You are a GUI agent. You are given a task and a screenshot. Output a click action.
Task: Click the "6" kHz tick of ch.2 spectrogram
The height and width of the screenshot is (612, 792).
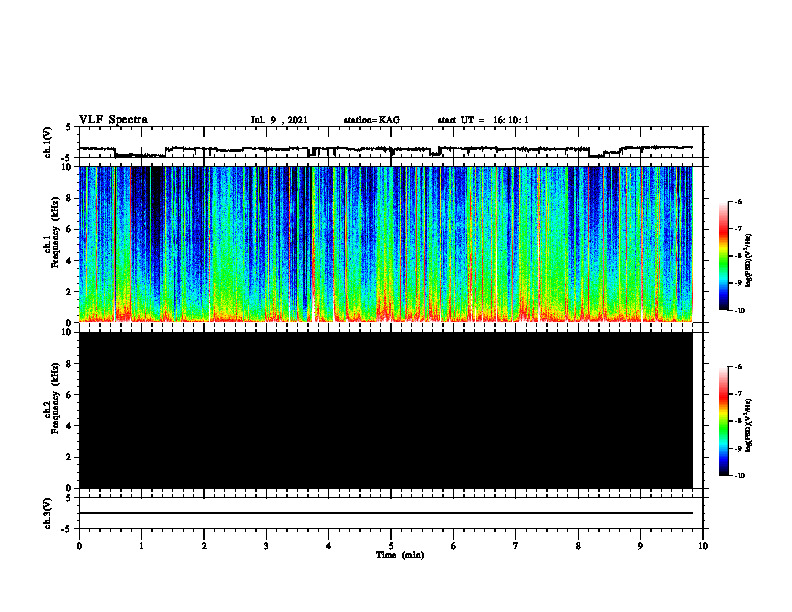coord(70,395)
